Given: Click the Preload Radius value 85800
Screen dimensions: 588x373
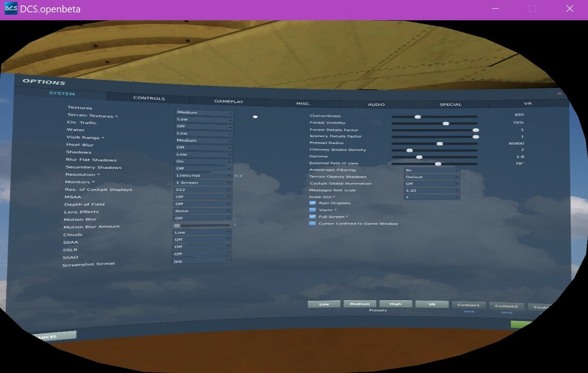Looking at the screenshot, I should (x=516, y=143).
